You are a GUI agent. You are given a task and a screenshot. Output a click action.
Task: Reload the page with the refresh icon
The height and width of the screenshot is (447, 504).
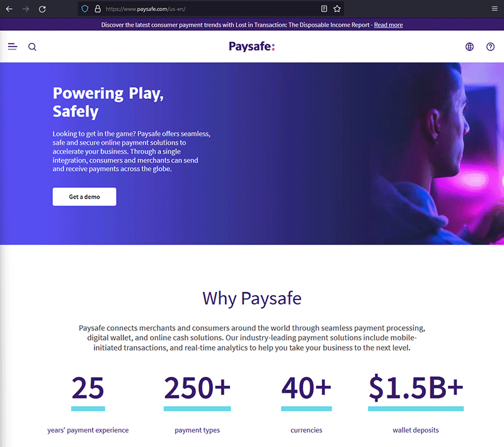coord(42,9)
